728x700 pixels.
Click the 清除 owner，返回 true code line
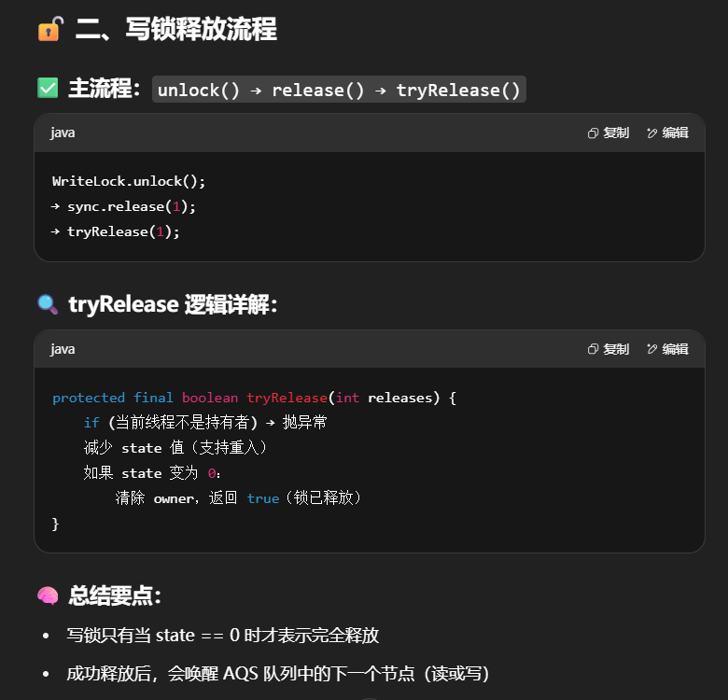[x=238, y=498]
